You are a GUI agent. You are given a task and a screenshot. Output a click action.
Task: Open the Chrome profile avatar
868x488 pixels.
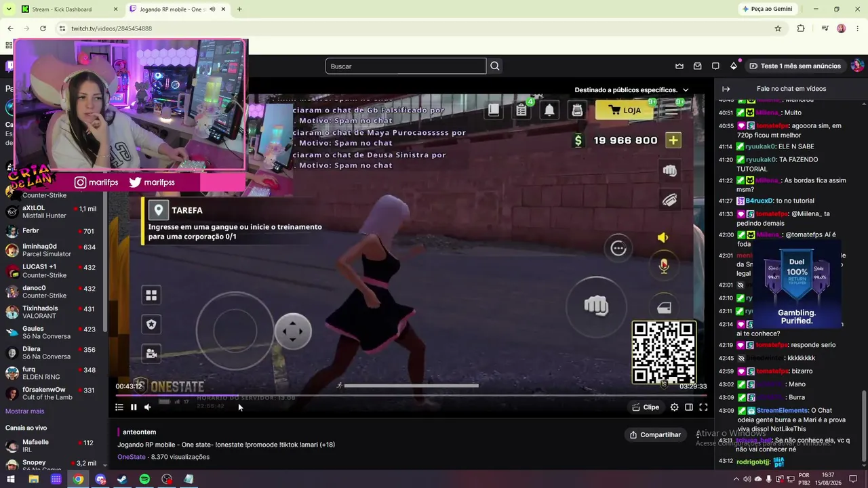[842, 28]
